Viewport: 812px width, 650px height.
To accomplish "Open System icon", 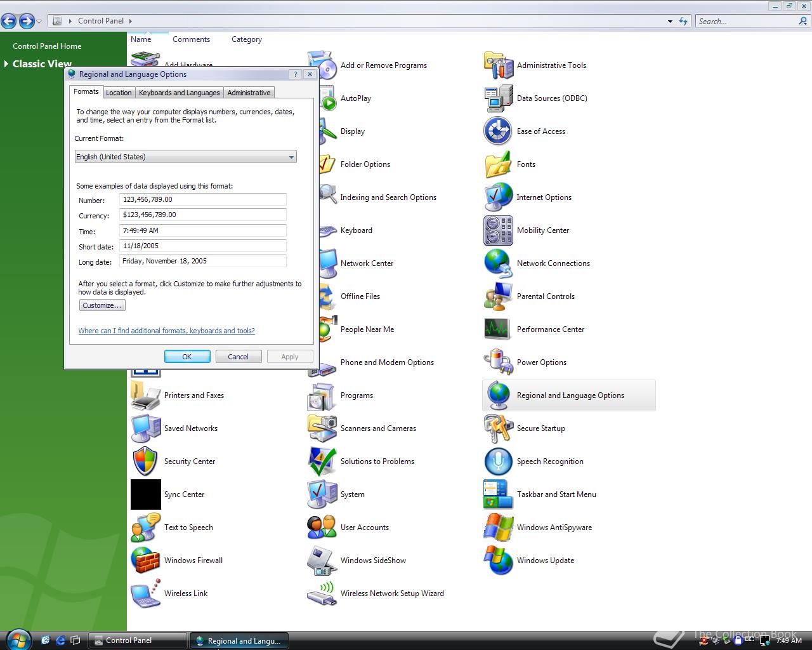I will (322, 494).
